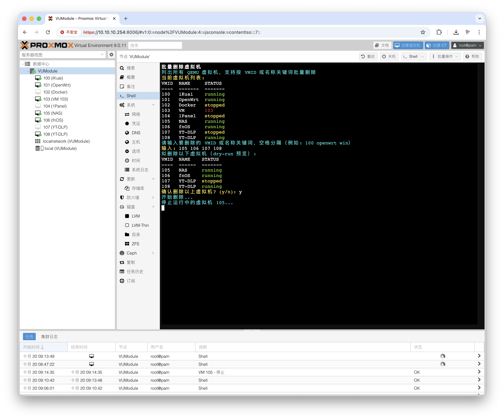Select Shell in the node menu

tap(131, 96)
